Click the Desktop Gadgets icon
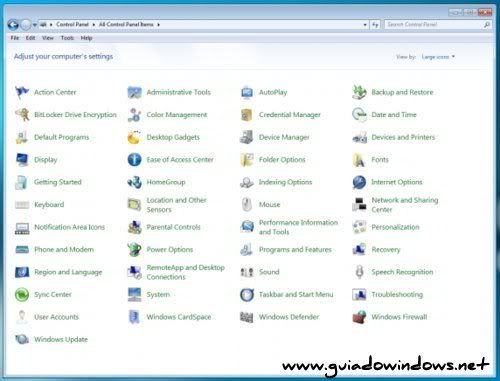The image size is (500, 381). coord(134,137)
